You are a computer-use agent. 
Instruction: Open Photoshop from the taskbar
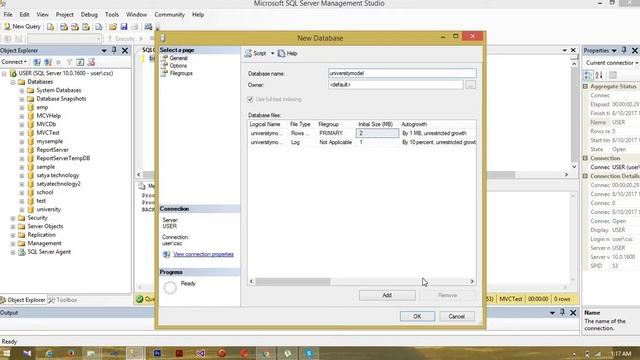click(x=157, y=353)
